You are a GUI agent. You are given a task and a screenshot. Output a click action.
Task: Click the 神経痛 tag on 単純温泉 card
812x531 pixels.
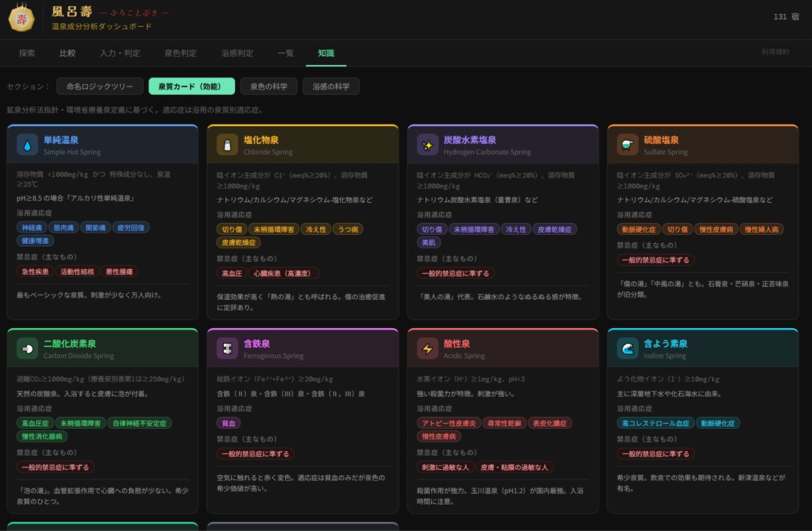31,227
